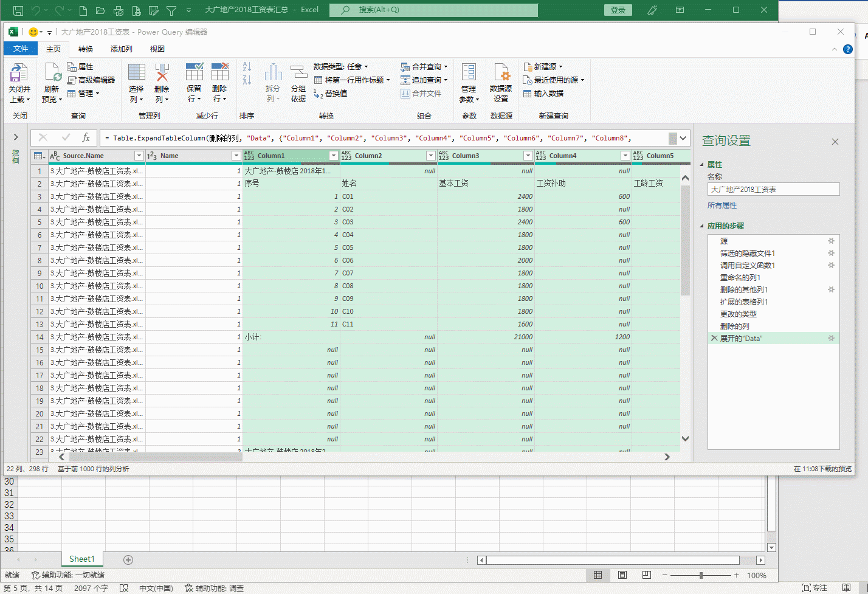This screenshot has width=868, height=594.
Task: Switch to the 添加列 tab
Action: coord(122,49)
